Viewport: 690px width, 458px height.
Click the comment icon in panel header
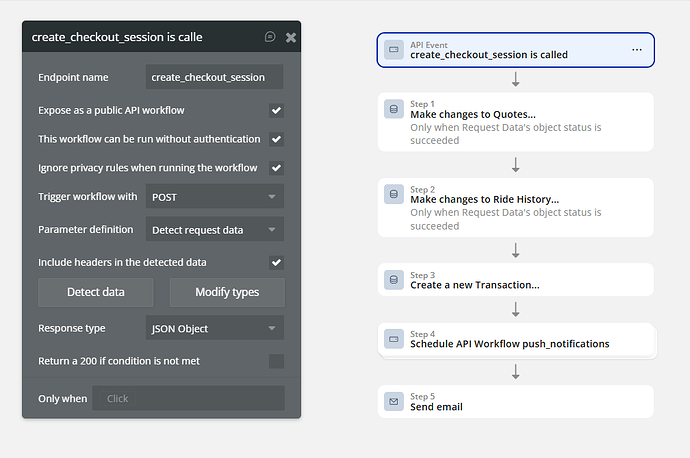(270, 37)
